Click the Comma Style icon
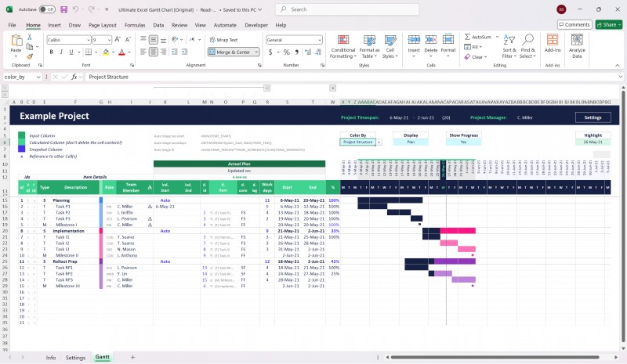627x364 pixels. [297, 52]
